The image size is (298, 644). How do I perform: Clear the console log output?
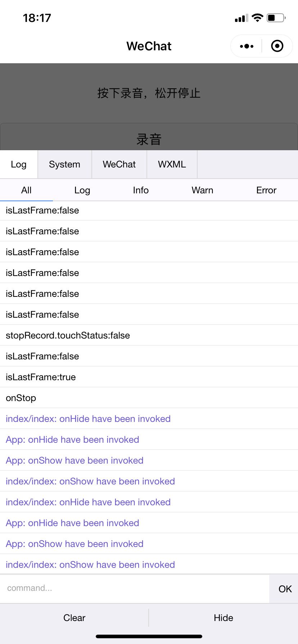coord(74,618)
